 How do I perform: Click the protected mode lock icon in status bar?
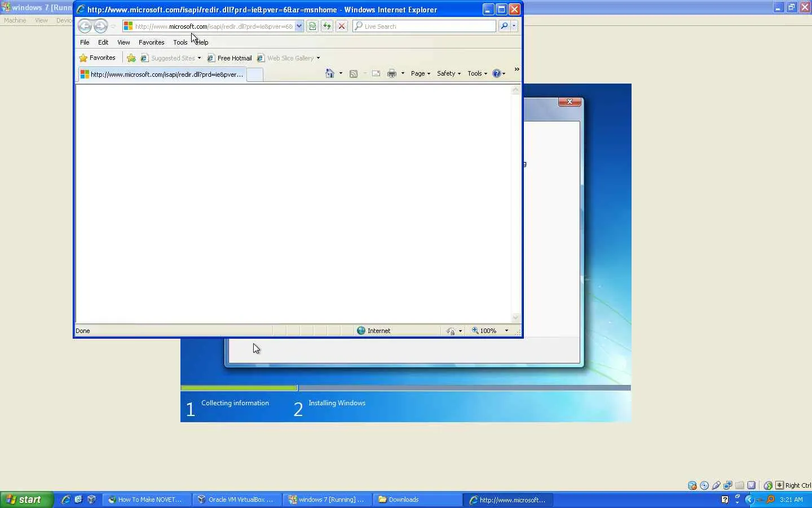pyautogui.click(x=451, y=331)
